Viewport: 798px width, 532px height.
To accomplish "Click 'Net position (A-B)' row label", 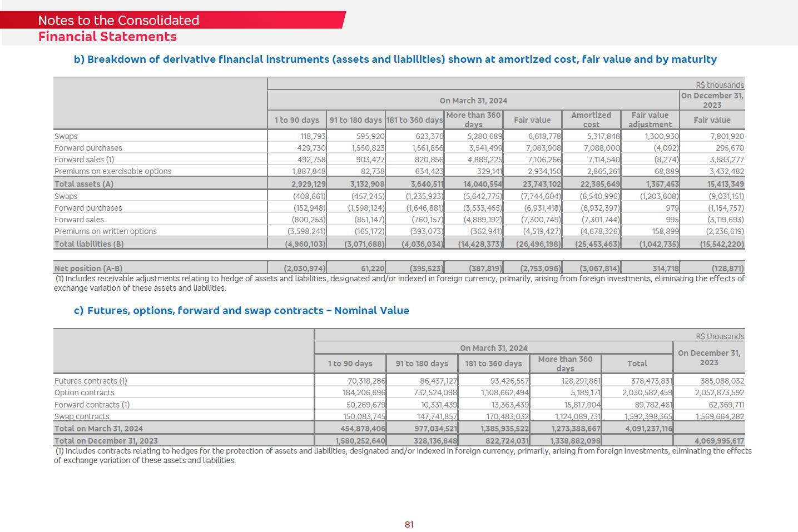I will 88,269.
